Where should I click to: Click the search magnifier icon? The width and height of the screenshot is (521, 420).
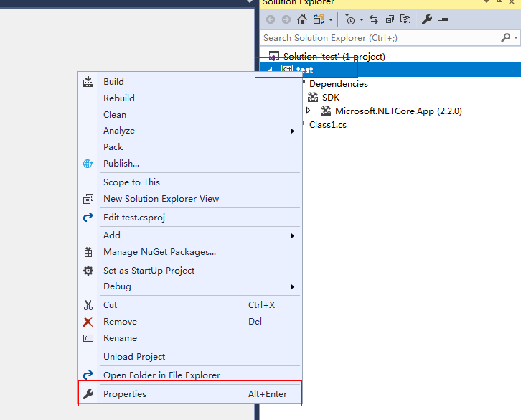505,37
